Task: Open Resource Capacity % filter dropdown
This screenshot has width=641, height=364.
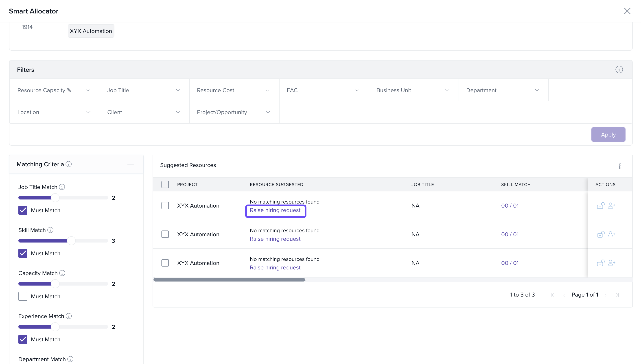Action: 54,90
